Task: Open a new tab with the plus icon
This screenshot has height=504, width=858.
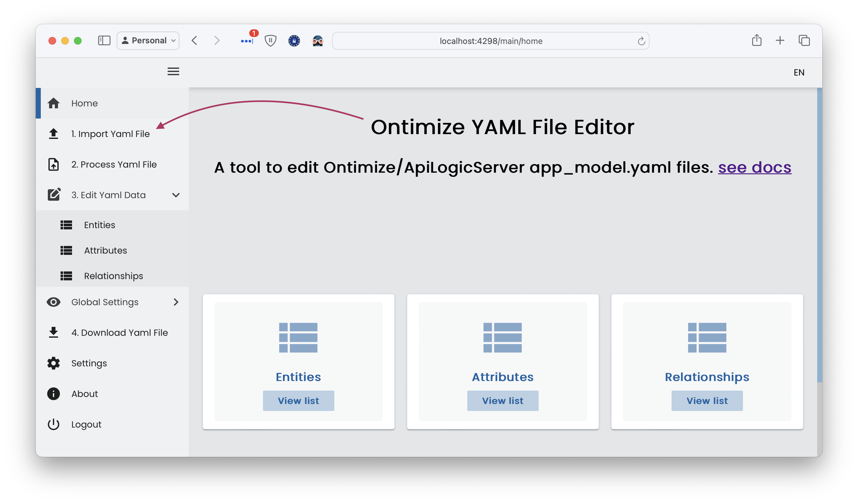Action: [780, 41]
